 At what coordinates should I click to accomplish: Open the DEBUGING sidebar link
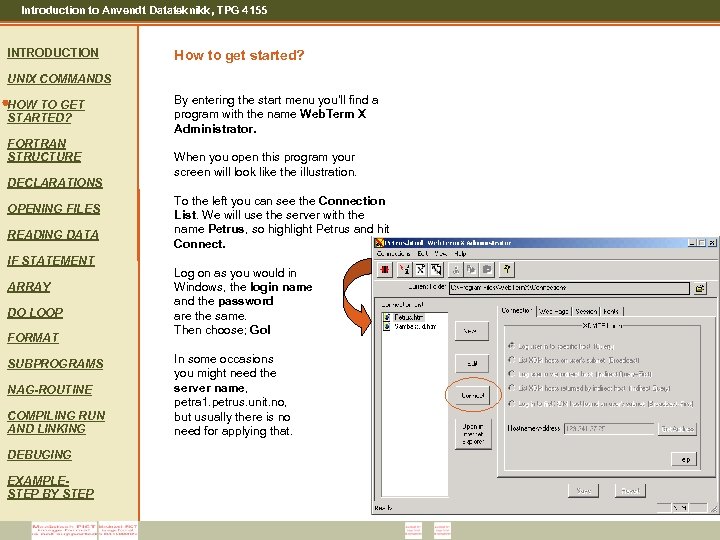coord(39,455)
